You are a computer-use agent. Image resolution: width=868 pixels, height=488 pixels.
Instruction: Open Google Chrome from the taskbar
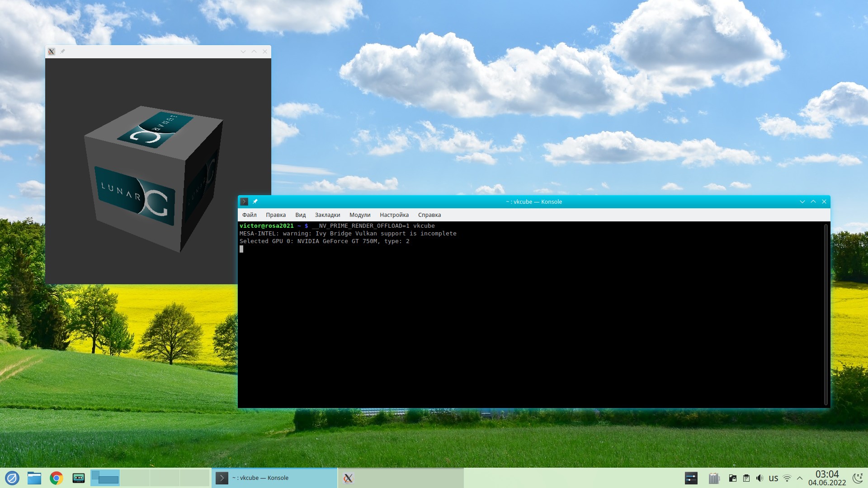pos(57,478)
